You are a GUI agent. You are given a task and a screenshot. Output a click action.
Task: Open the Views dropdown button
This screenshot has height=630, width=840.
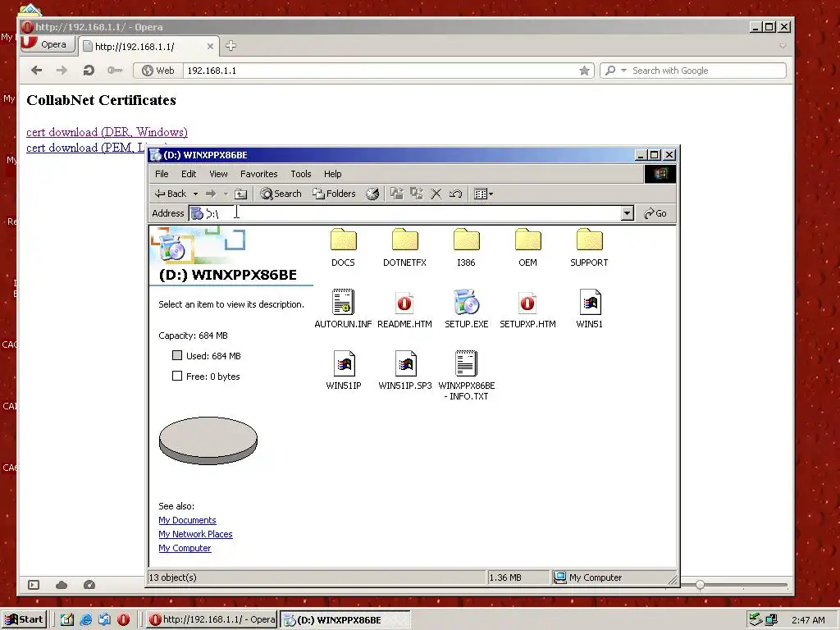coord(483,194)
